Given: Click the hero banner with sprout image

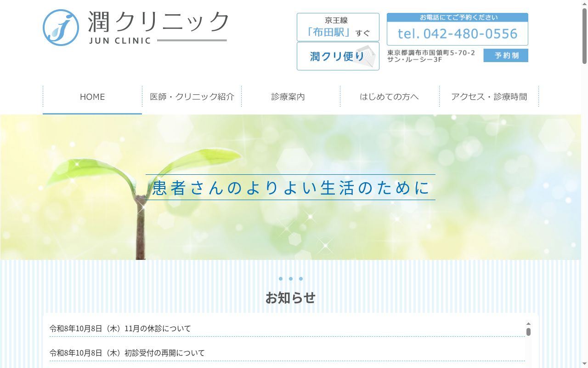Looking at the screenshot, I should 290,187.
